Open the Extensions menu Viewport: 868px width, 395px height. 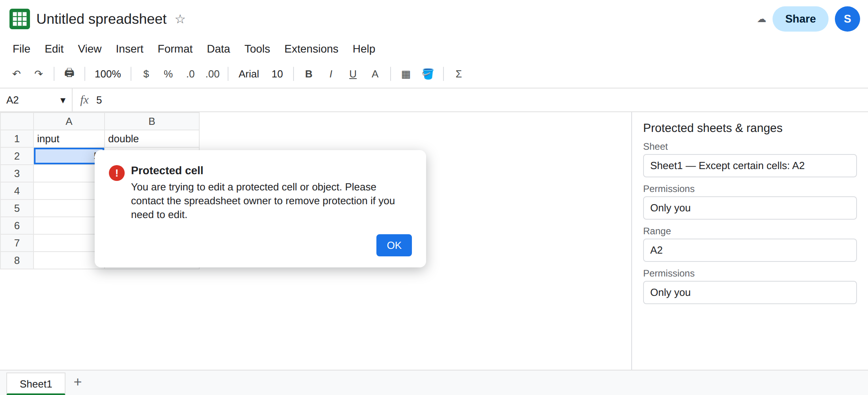point(311,49)
